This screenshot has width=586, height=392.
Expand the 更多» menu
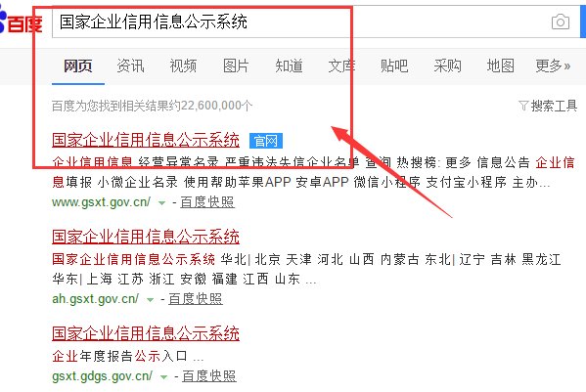click(x=553, y=66)
